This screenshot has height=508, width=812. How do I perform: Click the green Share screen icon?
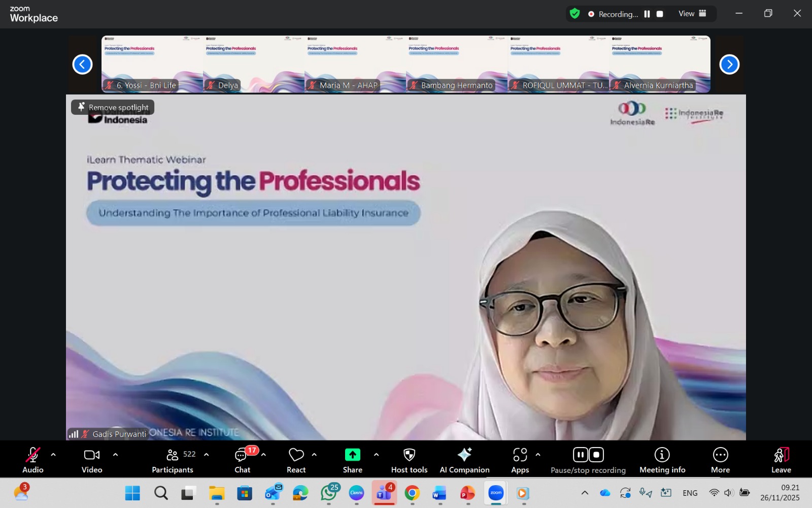click(x=352, y=455)
